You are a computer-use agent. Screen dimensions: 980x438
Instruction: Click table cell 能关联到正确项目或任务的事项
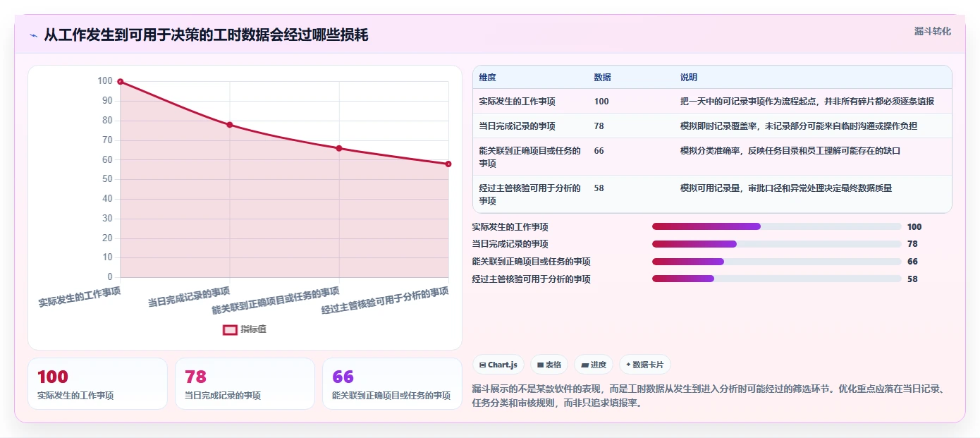[530, 157]
